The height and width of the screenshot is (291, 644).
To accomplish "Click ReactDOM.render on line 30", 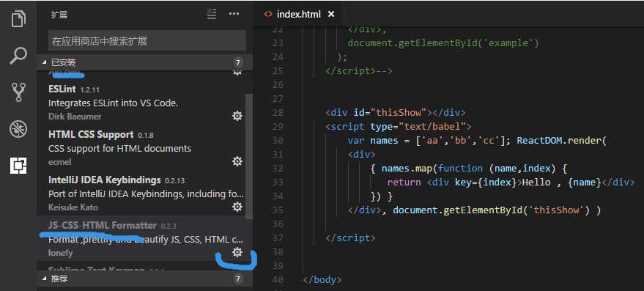I will point(559,141).
